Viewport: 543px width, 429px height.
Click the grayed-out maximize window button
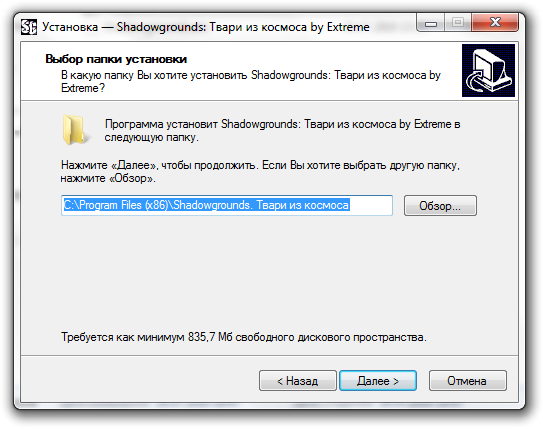458,23
